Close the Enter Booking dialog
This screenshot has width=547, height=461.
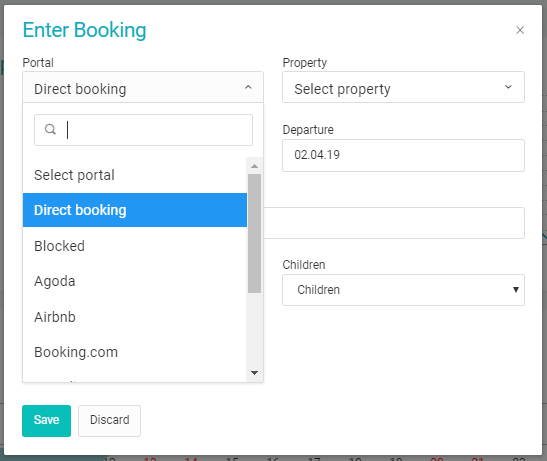(520, 30)
